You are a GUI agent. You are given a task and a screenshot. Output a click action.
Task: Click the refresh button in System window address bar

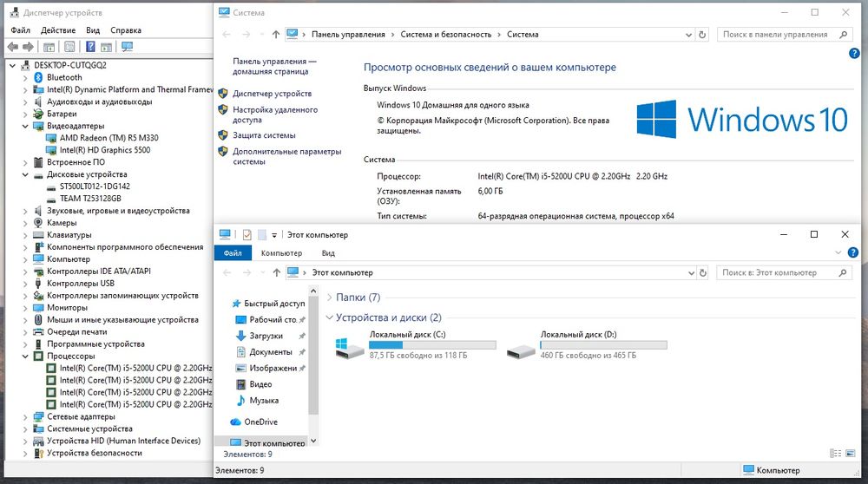pyautogui.click(x=702, y=35)
